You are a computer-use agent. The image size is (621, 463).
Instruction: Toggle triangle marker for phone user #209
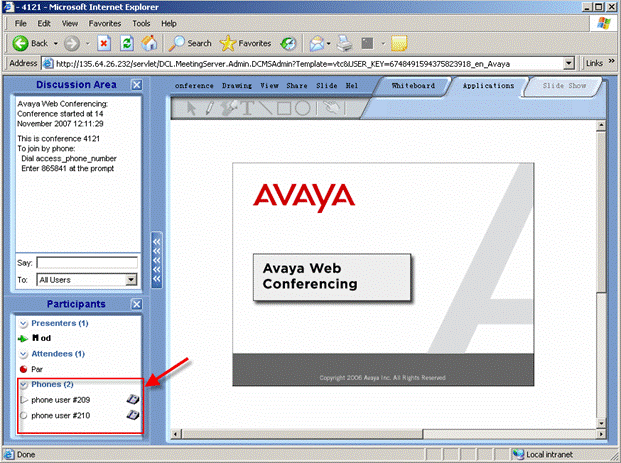click(24, 400)
